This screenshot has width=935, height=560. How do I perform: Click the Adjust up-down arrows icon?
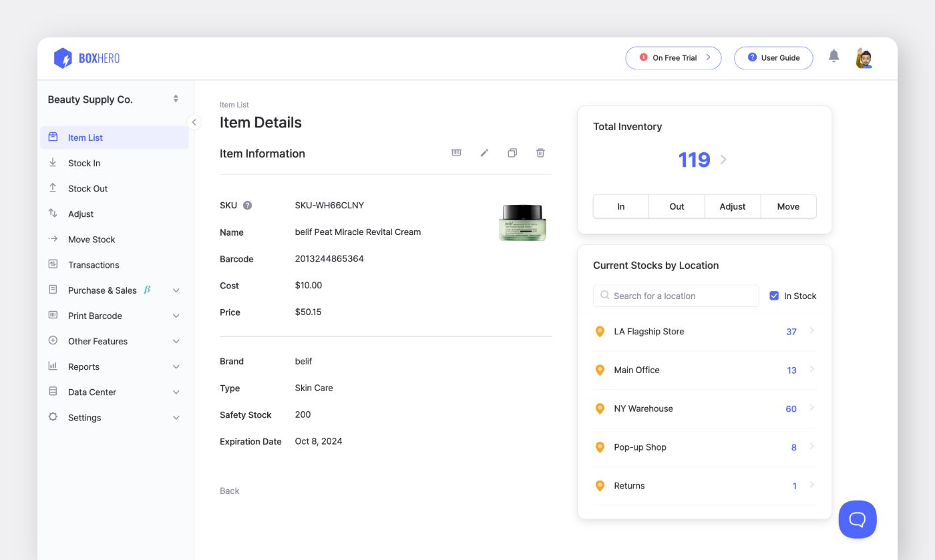[53, 214]
